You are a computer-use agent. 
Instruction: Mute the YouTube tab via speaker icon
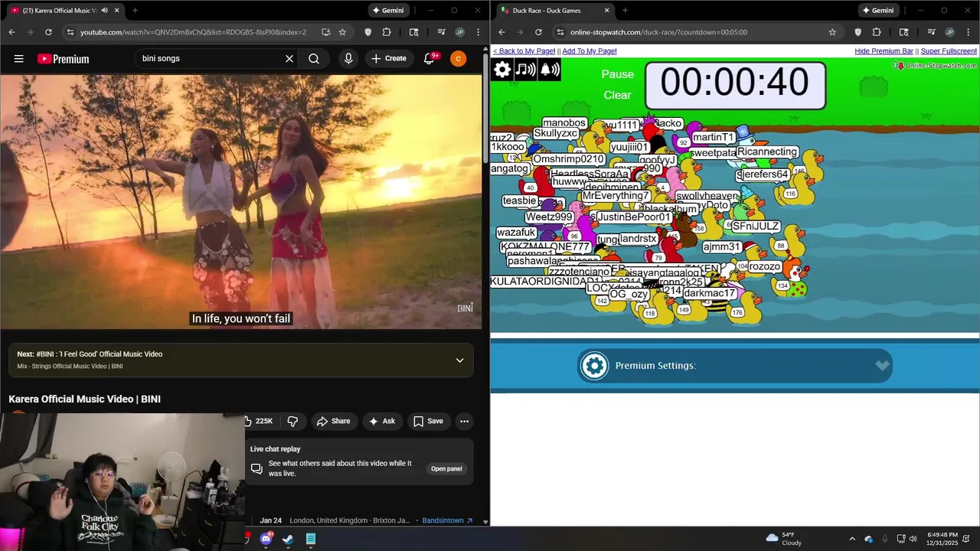104,11
